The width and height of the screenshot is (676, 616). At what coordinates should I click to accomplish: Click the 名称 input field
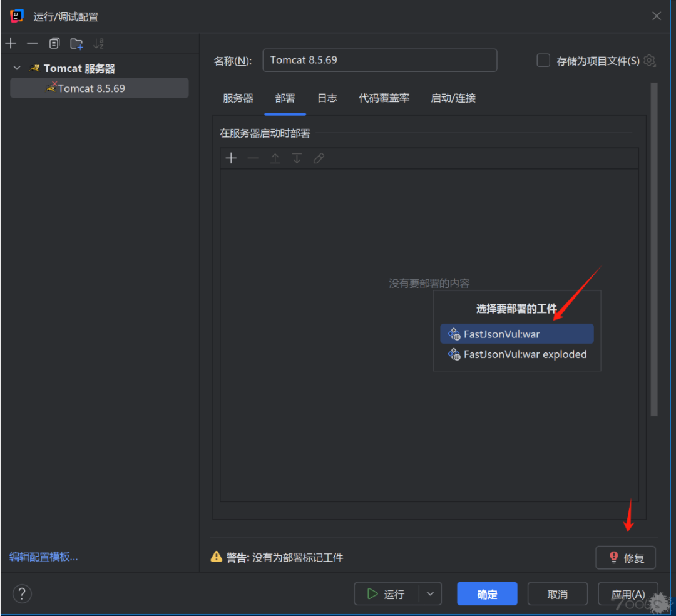point(379,60)
